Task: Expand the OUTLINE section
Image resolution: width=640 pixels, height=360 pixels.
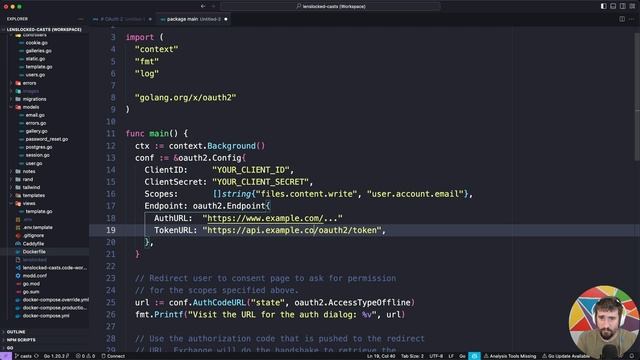Action: click(16, 332)
